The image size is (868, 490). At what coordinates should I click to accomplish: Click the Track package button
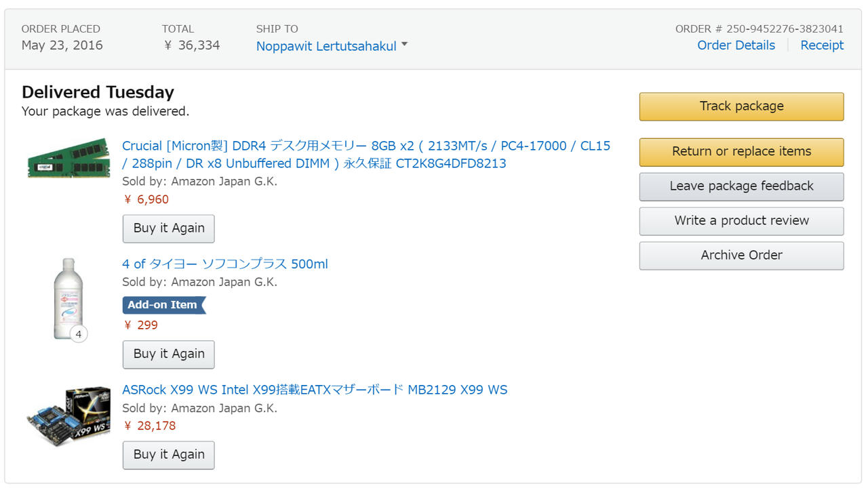click(x=741, y=106)
